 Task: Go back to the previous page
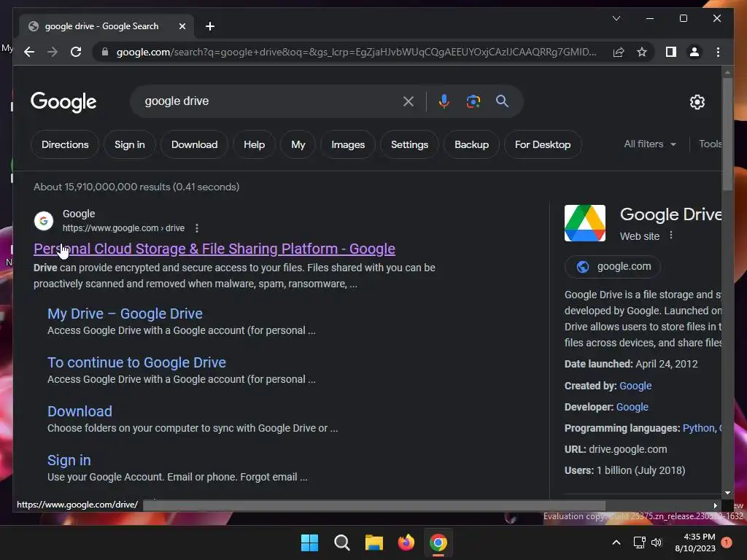pos(29,52)
